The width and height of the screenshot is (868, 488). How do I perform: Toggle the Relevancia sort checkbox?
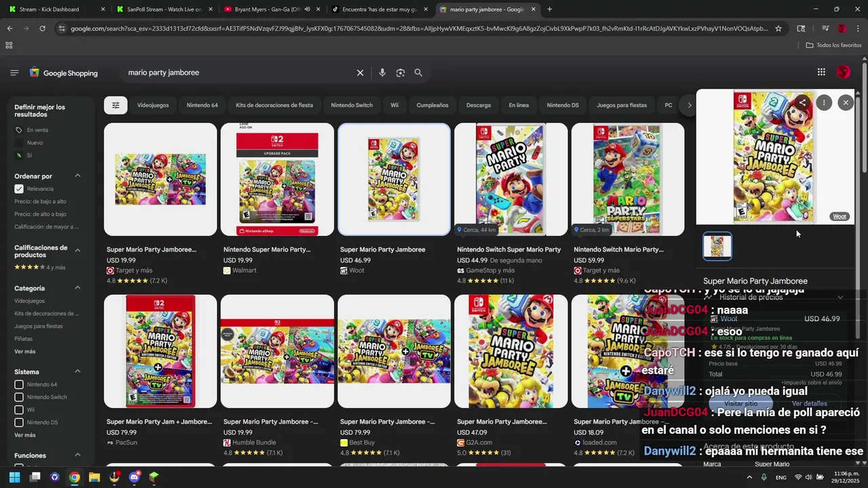[19, 189]
